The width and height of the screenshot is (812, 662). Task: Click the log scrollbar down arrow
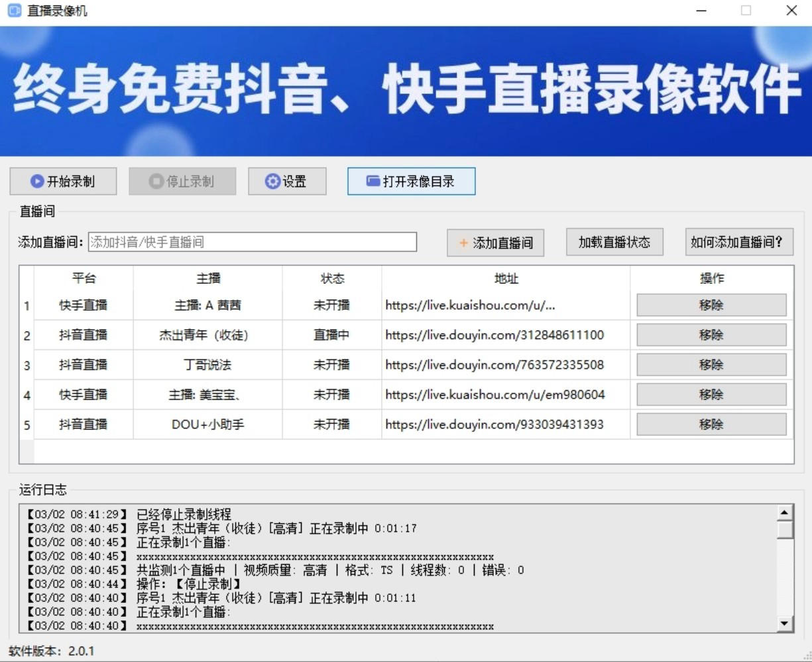[x=785, y=623]
